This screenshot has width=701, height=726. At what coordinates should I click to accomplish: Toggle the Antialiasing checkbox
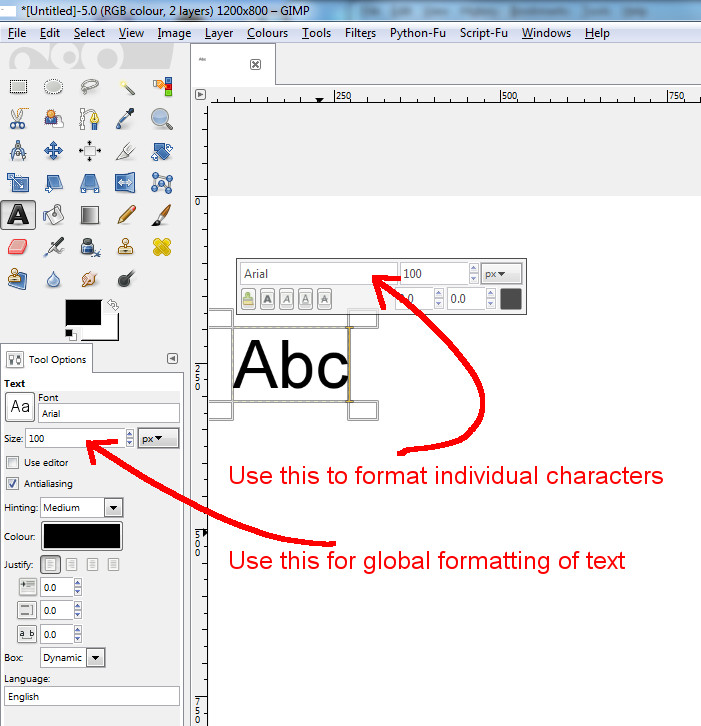pos(13,484)
